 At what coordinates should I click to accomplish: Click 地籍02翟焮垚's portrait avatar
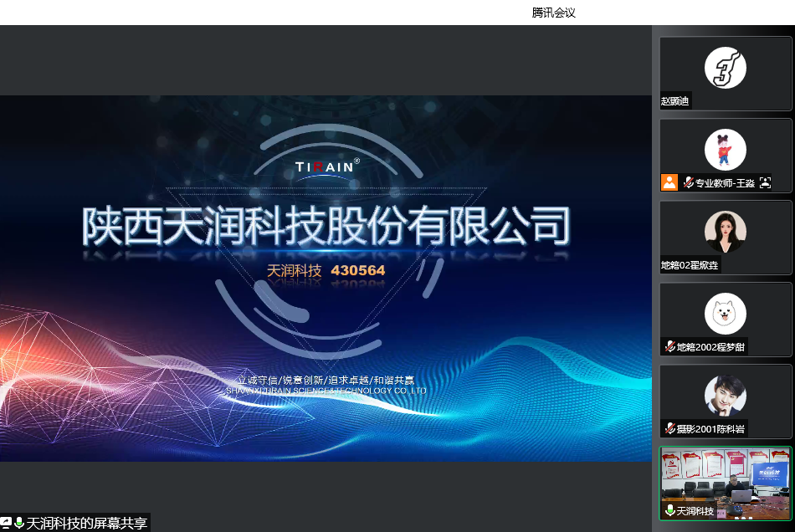point(725,232)
